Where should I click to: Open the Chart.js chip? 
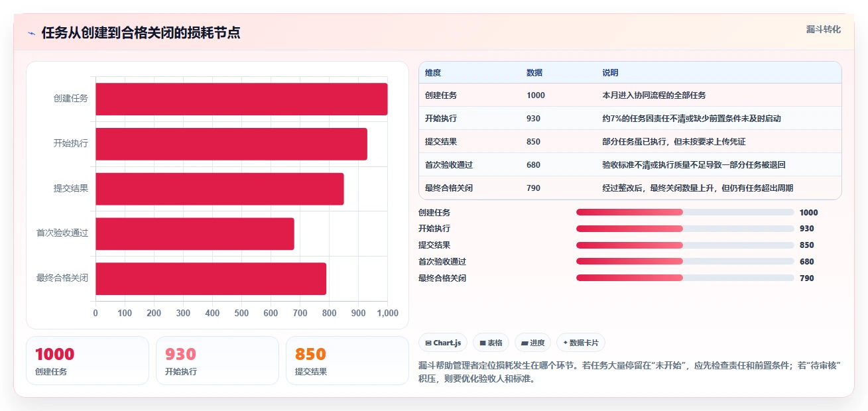tap(443, 343)
